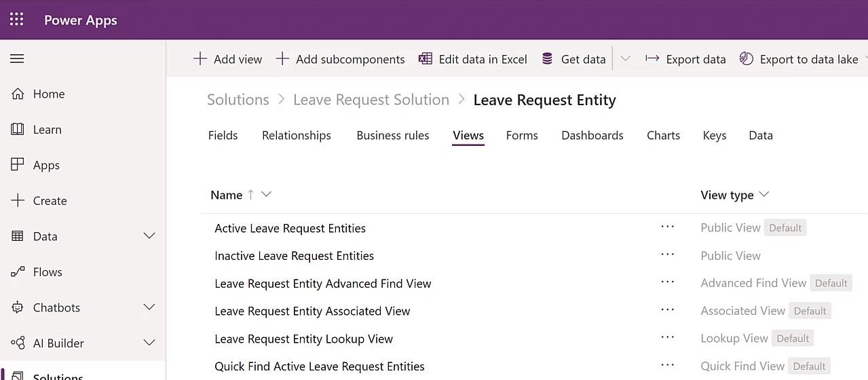Expand the AI Builder section chevron

[149, 343]
